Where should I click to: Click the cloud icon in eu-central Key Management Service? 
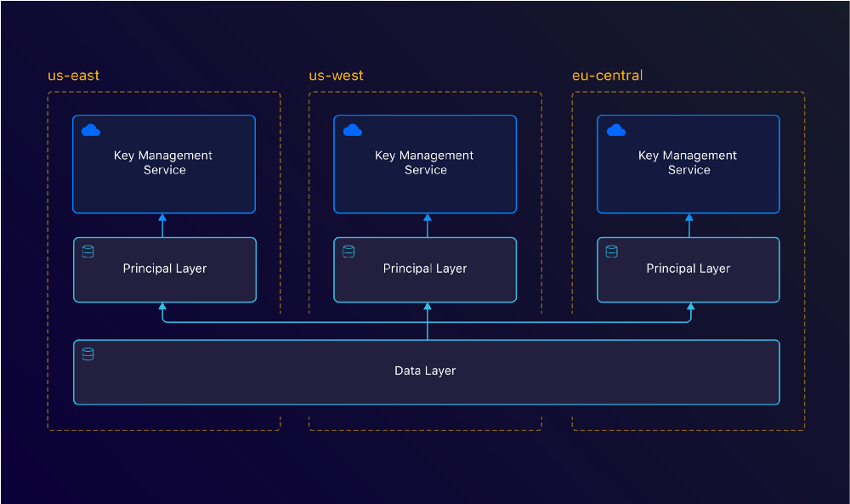[x=615, y=129]
